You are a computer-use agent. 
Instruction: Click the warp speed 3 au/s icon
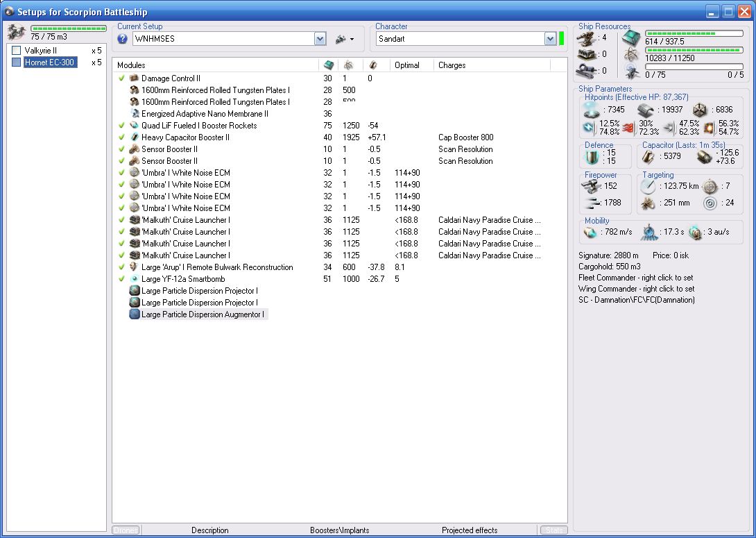(x=695, y=233)
